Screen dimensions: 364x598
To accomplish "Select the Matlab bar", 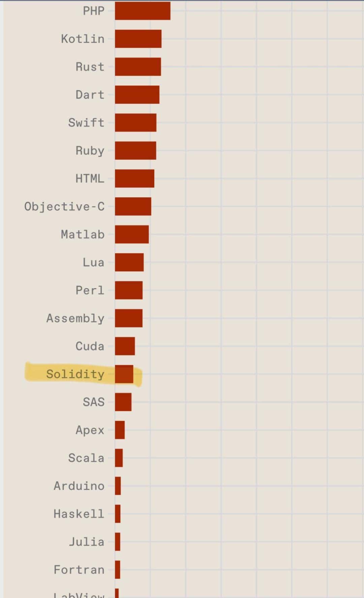I will coord(132,234).
